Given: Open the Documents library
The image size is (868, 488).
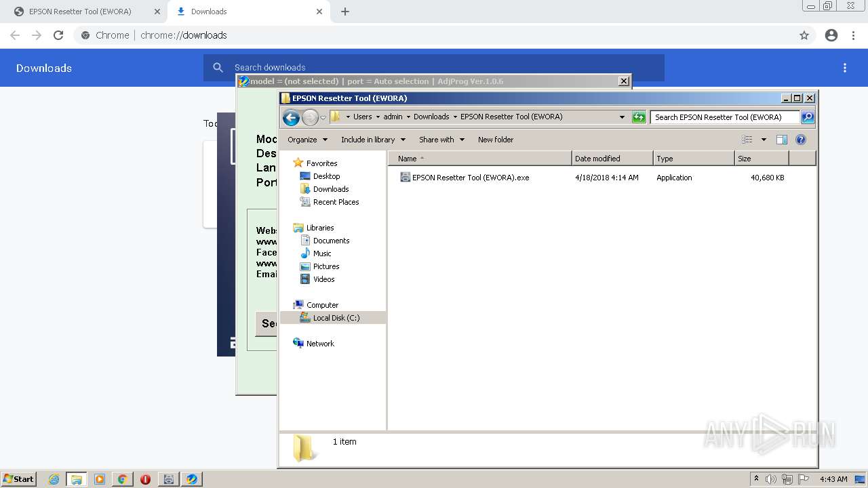Looking at the screenshot, I should point(331,241).
